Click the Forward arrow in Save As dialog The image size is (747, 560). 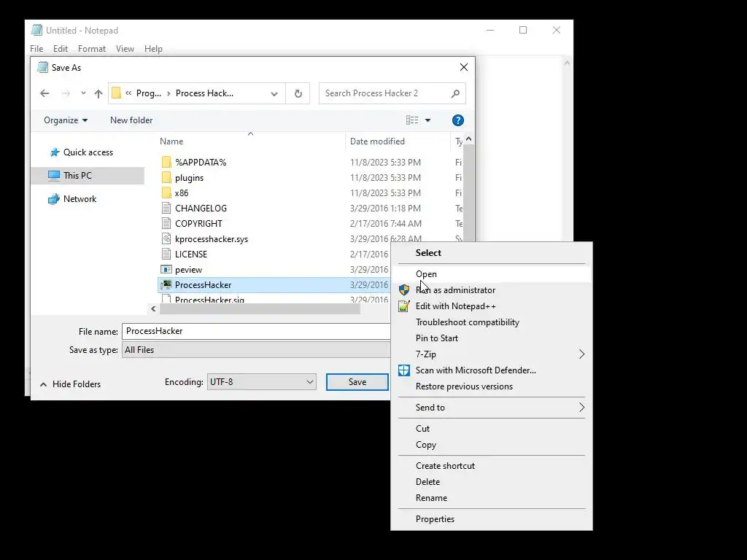tap(66, 93)
